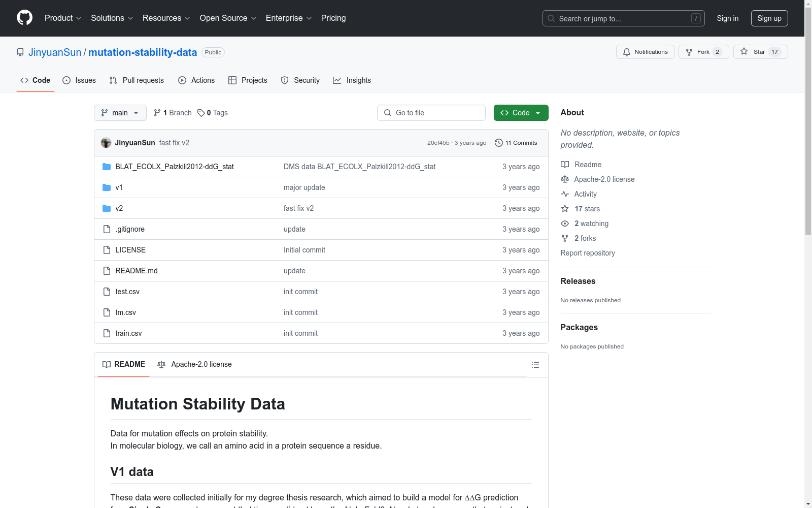The height and width of the screenshot is (508, 812).
Task: Fork this repository
Action: pyautogui.click(x=703, y=52)
